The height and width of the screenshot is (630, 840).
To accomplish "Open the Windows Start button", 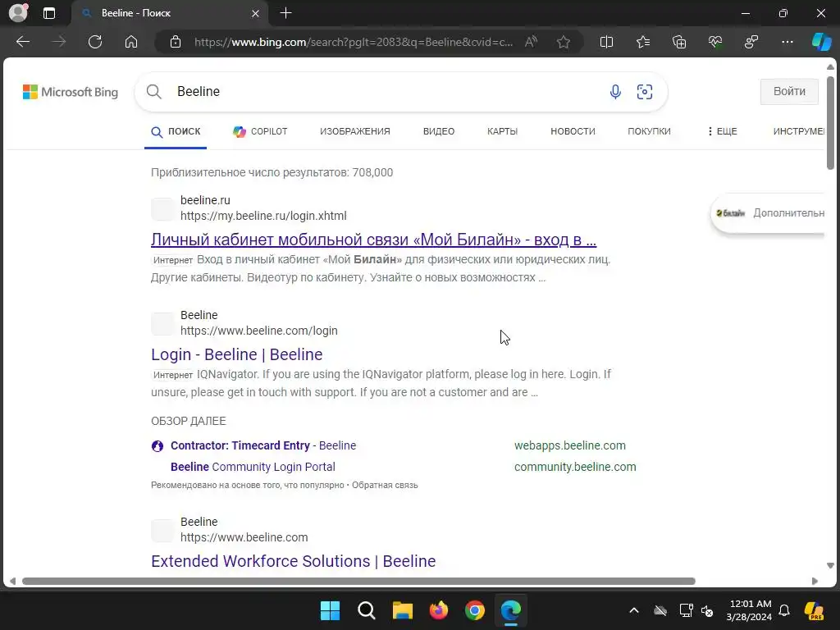I will coord(330,610).
